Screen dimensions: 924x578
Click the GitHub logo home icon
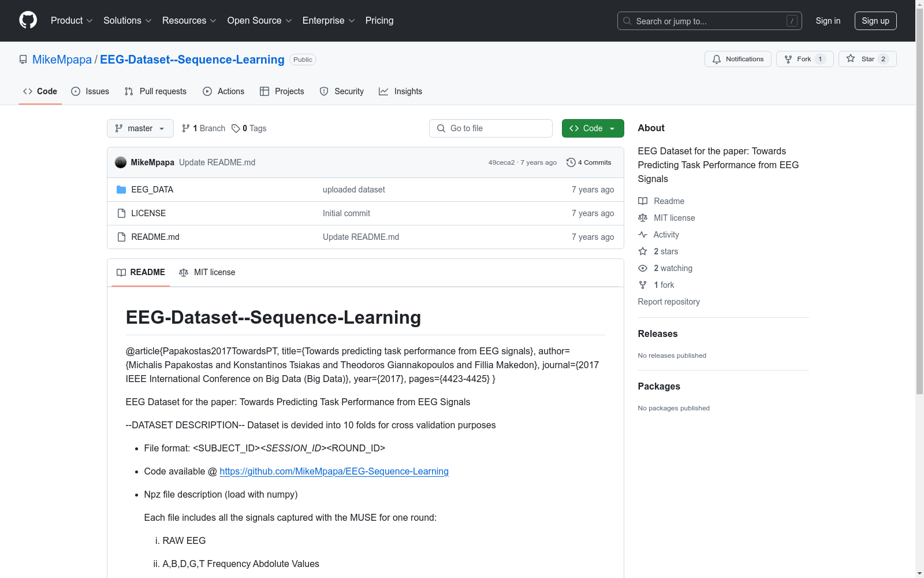28,20
